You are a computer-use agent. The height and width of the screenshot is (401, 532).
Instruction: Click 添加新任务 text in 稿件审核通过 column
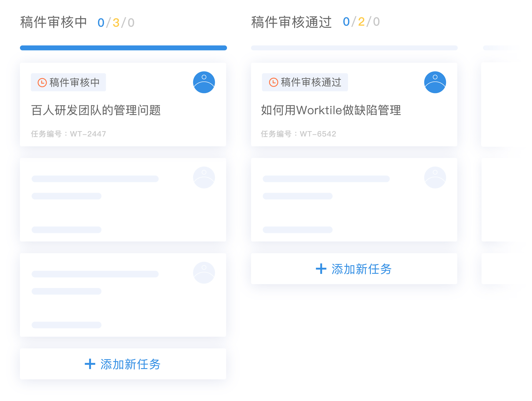click(x=361, y=269)
